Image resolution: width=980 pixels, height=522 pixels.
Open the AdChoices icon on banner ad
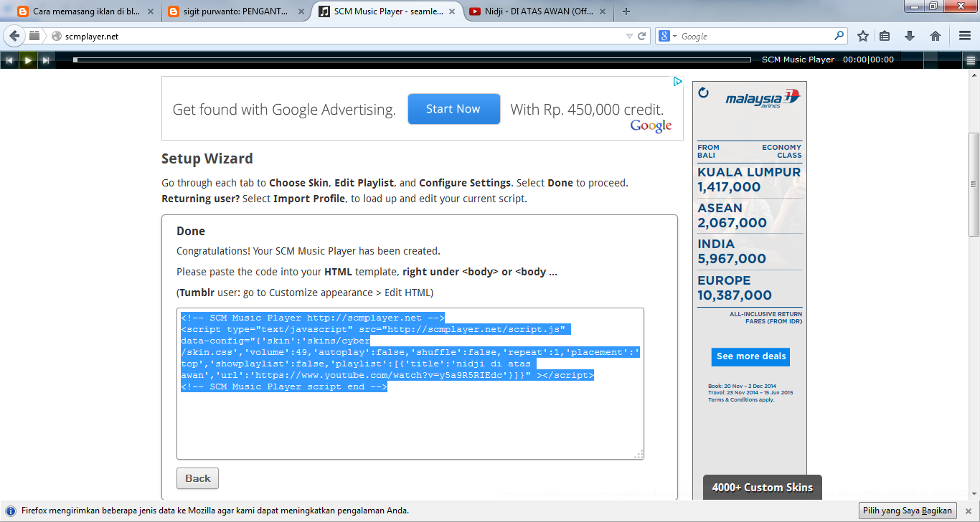(677, 82)
